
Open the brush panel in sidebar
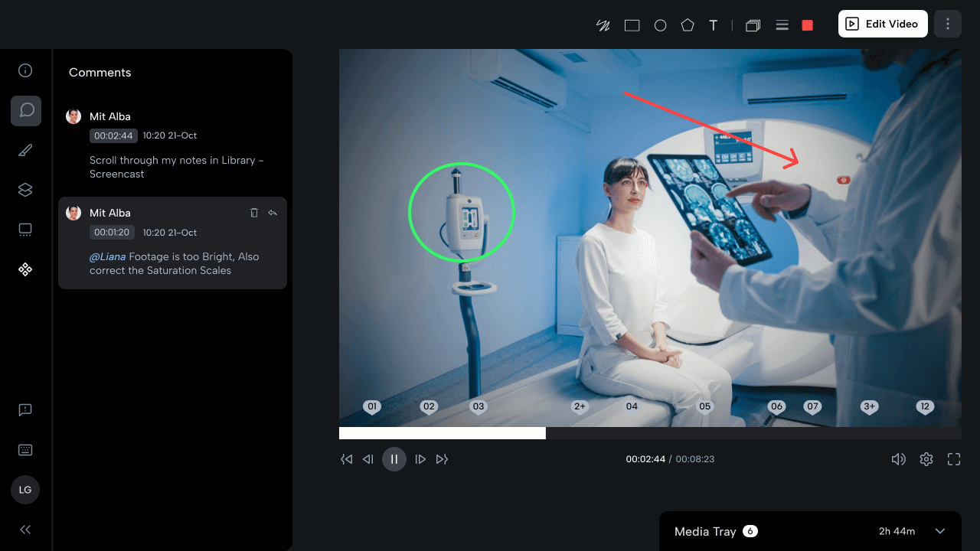25,150
